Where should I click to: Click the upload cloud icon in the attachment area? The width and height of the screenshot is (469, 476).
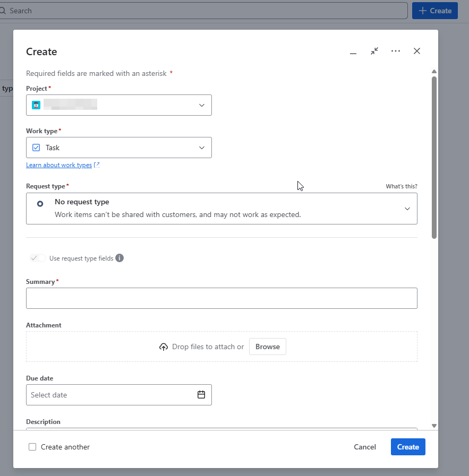(164, 346)
